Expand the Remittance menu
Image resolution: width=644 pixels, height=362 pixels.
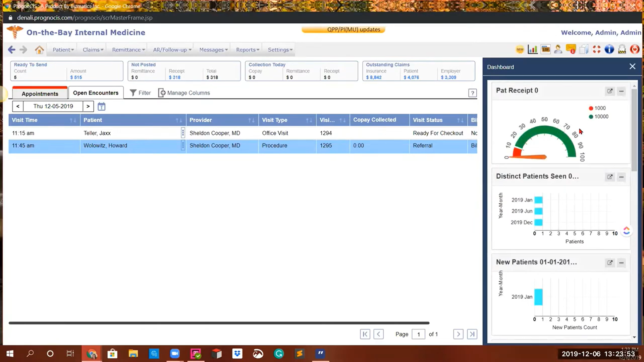click(x=128, y=50)
